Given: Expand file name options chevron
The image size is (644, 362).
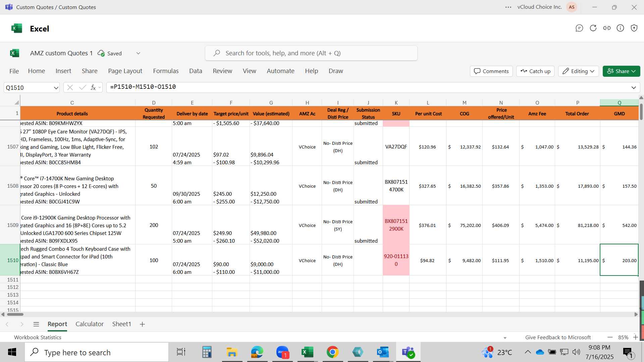Looking at the screenshot, I should 138,53.
